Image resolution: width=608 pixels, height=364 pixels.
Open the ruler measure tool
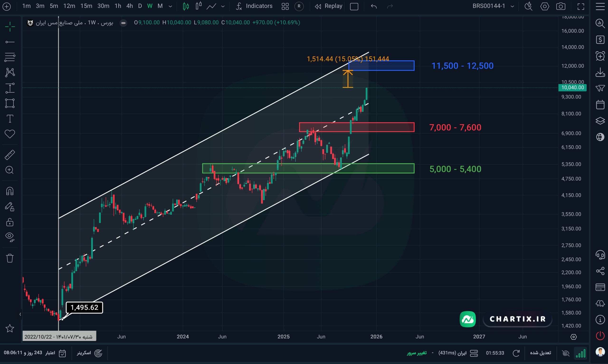(x=10, y=155)
